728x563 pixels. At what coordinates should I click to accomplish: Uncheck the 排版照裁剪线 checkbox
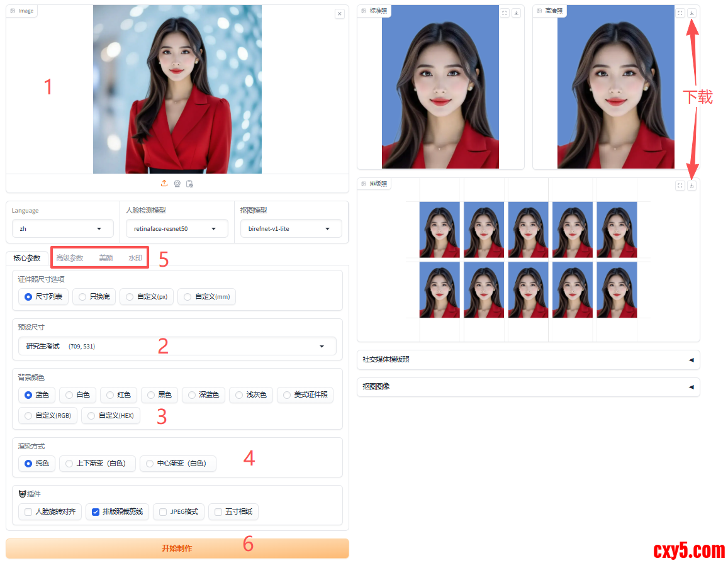(x=96, y=512)
